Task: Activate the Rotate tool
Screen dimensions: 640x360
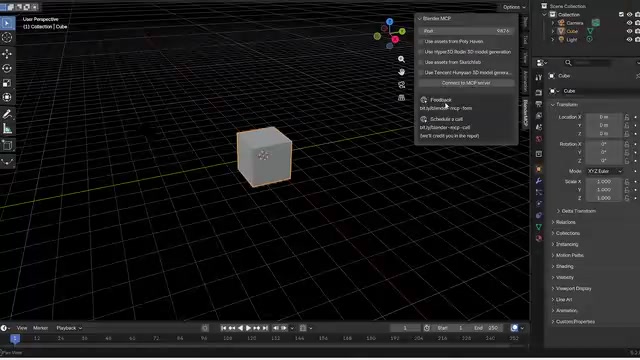Action: [7, 68]
